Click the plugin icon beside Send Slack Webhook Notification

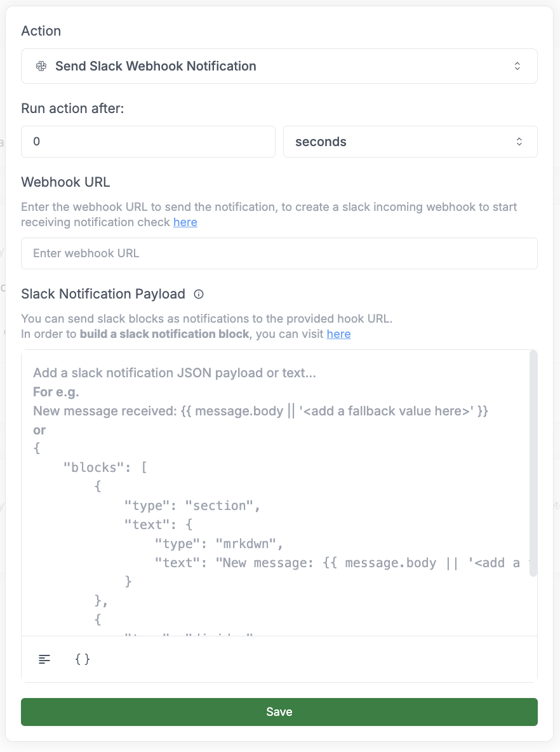click(41, 66)
